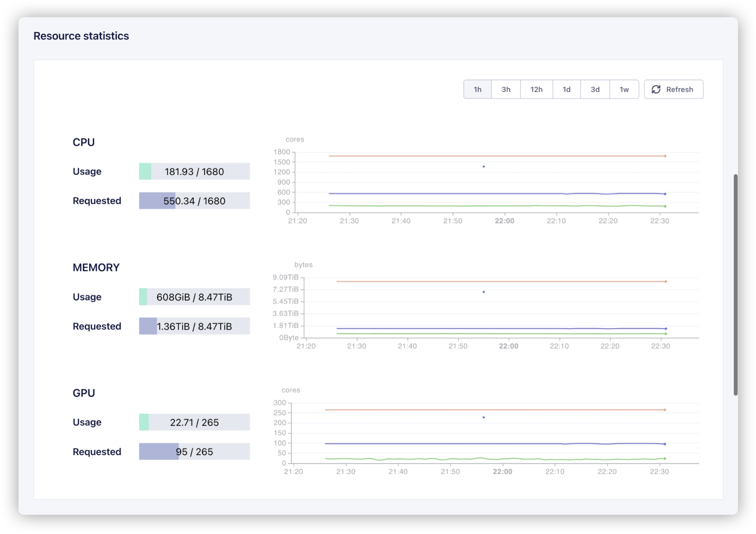Click the 1800 label on CPU chart

(x=282, y=152)
